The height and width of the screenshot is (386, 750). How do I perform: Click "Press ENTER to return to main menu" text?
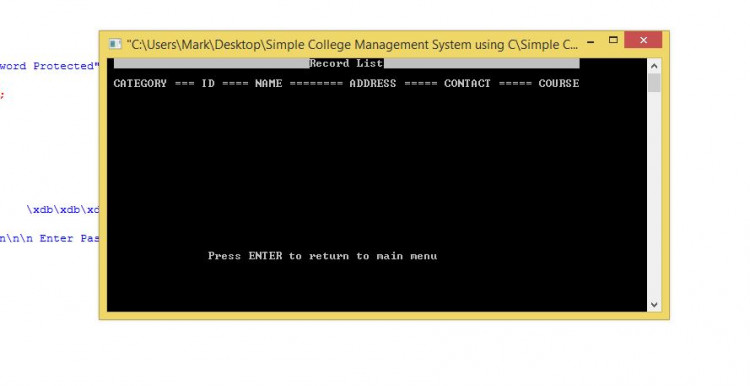tap(322, 256)
